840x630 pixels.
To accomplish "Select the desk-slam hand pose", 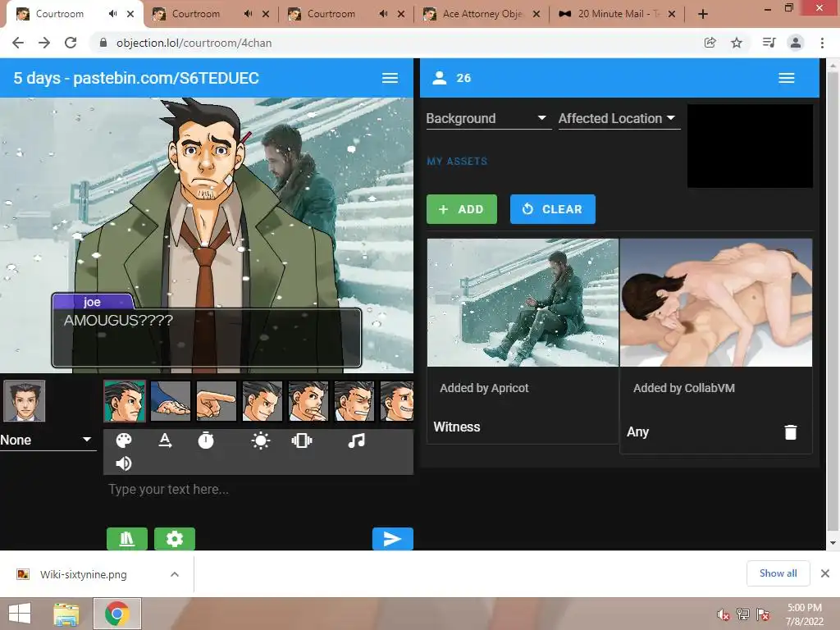I will pyautogui.click(x=171, y=400).
